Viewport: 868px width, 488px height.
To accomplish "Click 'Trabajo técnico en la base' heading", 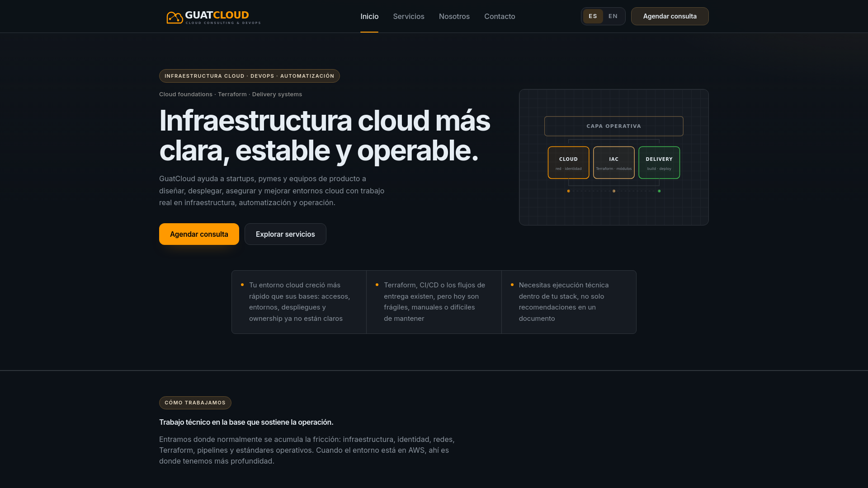I will click(x=246, y=422).
